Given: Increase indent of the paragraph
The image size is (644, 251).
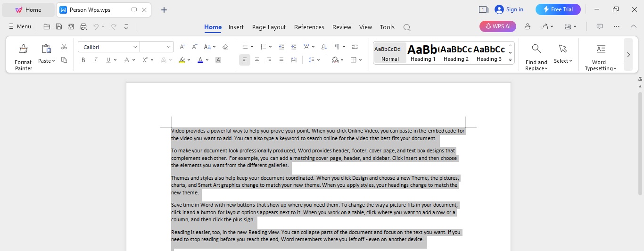Looking at the screenshot, I should pyautogui.click(x=294, y=47).
